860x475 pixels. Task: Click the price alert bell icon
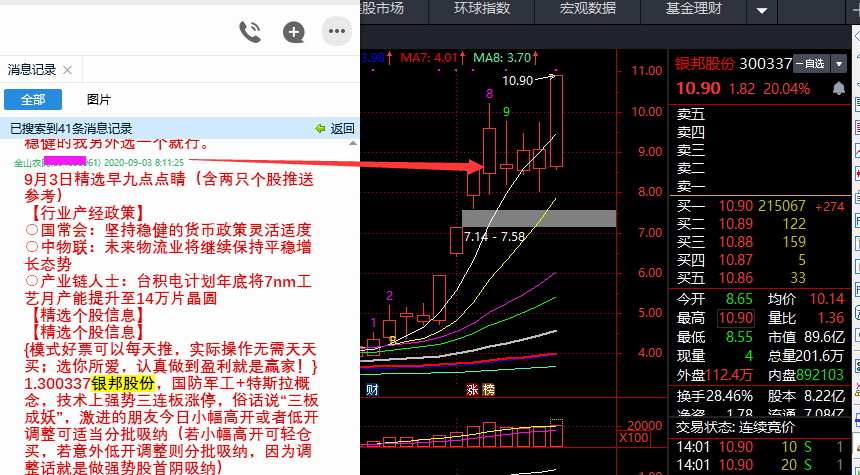click(839, 88)
